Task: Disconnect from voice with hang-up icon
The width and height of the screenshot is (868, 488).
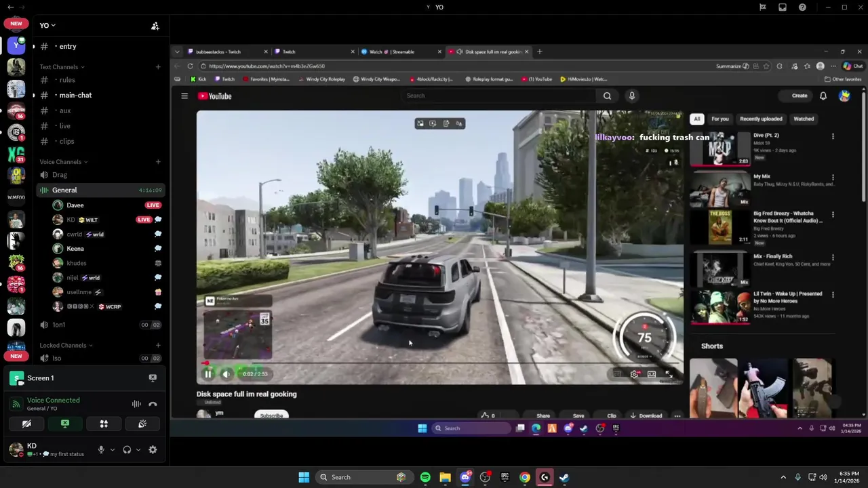Action: [x=153, y=404]
